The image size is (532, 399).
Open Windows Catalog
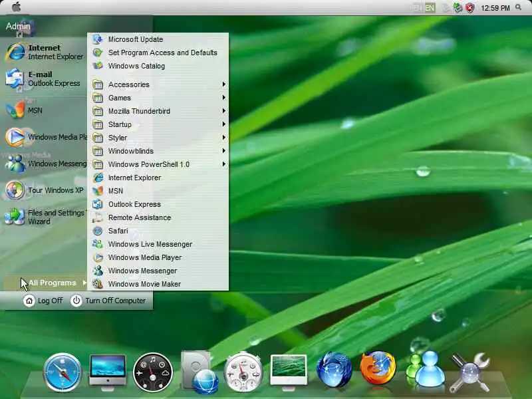pyautogui.click(x=158, y=66)
